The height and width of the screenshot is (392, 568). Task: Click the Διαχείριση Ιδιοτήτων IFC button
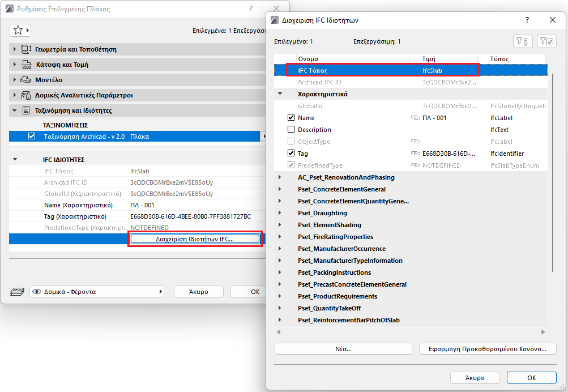point(195,239)
